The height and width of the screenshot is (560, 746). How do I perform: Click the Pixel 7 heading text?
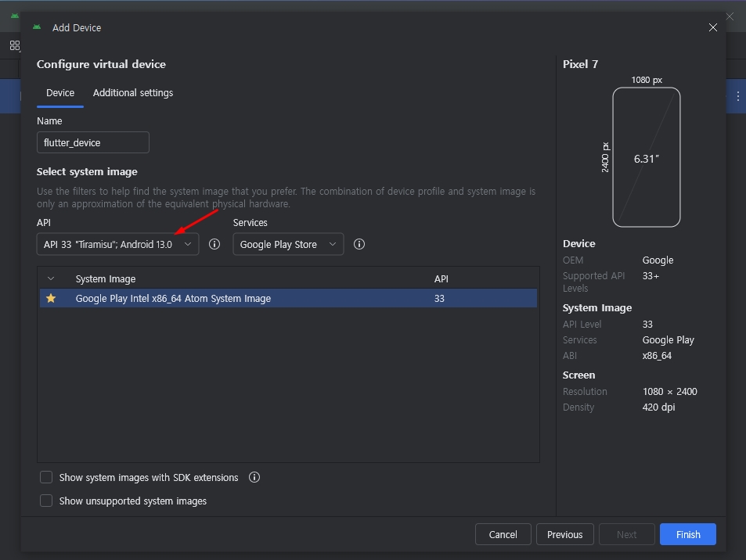(580, 64)
